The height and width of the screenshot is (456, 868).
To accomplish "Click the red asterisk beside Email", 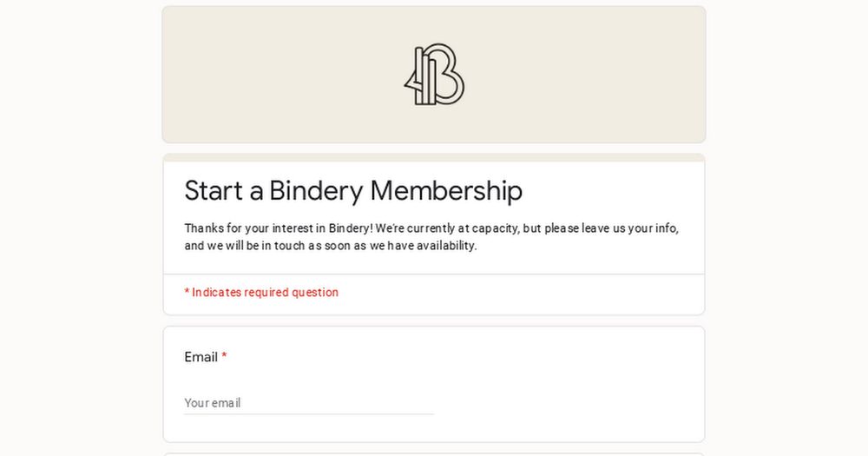I will point(224,357).
